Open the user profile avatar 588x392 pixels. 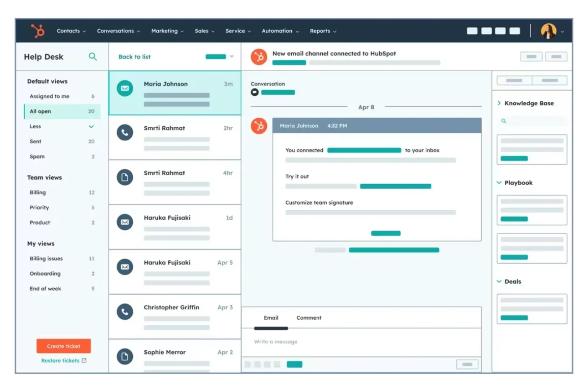click(549, 31)
